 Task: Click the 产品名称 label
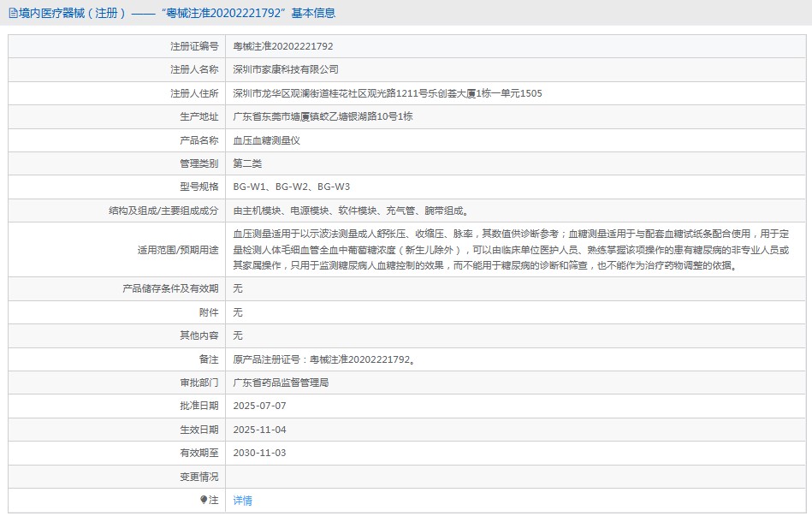point(199,140)
